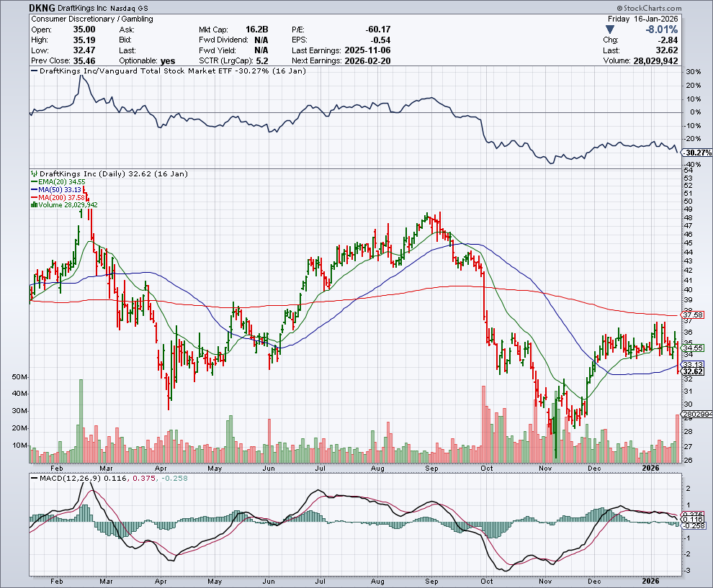Click the 'Sep' label on price chart axis
The image size is (713, 588).
click(431, 468)
